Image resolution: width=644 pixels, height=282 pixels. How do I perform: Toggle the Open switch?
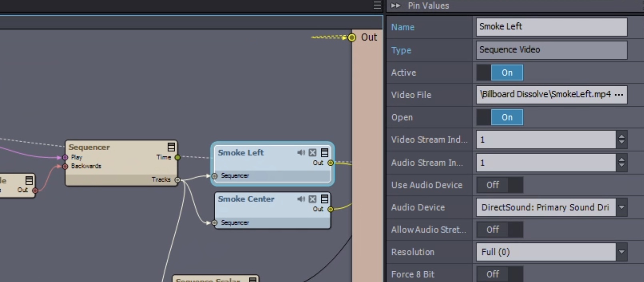pos(500,117)
